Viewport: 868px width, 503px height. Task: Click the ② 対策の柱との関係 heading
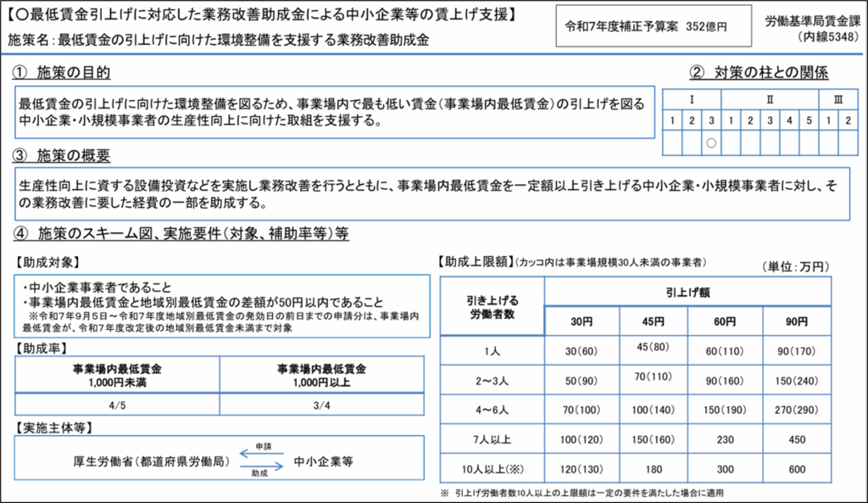click(759, 73)
